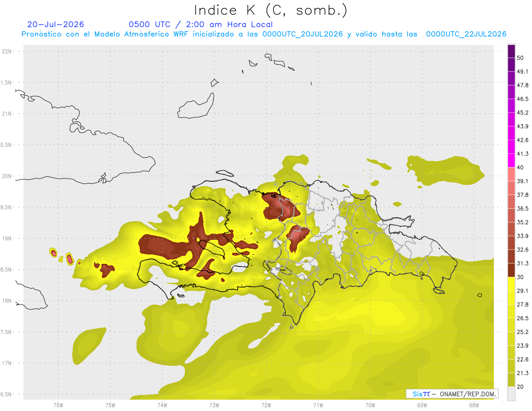Click the "Indice K (C, somb.)" title
The image size is (532, 411).
tap(270, 10)
